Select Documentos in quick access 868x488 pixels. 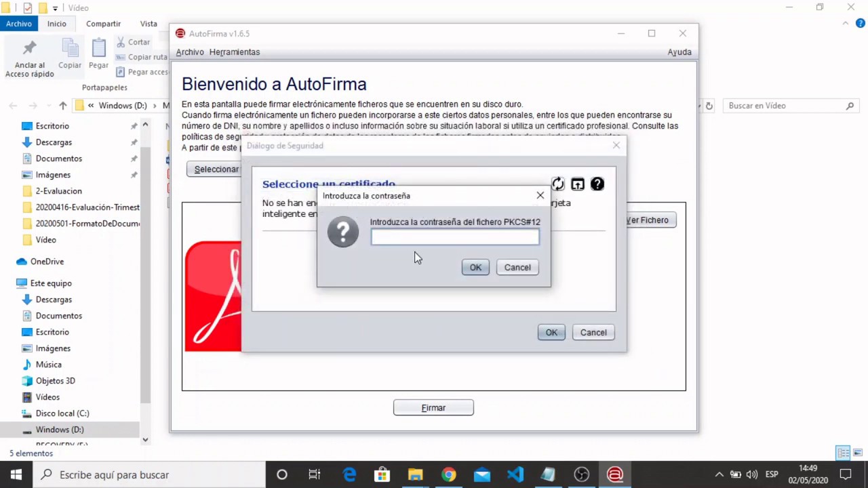coord(59,159)
